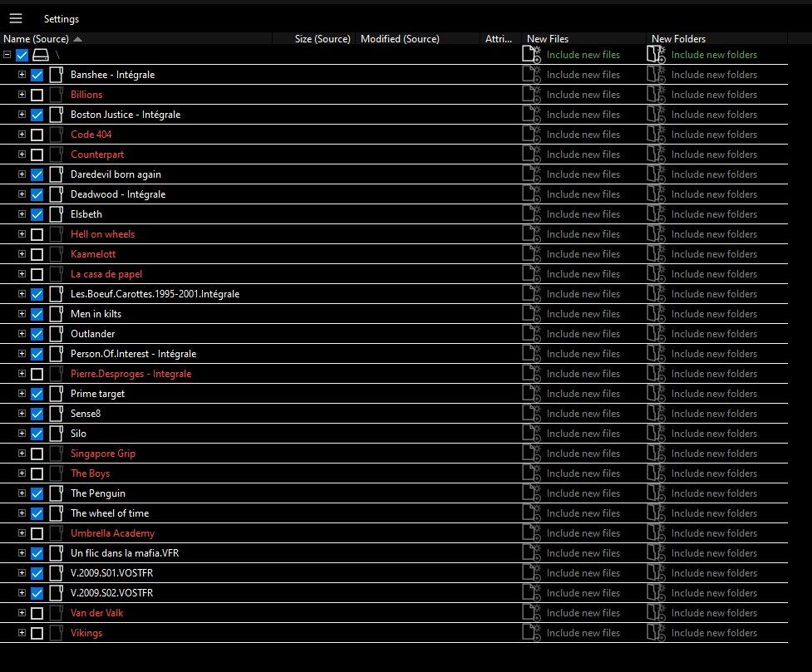This screenshot has width=812, height=672.
Task: Click new folders icon in Van der Valk row
Action: [x=656, y=612]
